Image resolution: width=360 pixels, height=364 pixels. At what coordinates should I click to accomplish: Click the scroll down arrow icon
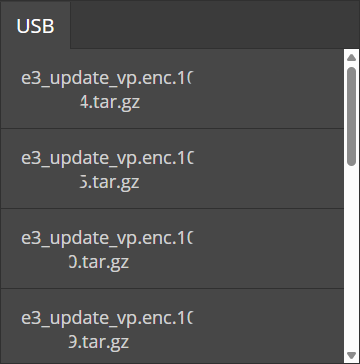click(x=351, y=355)
